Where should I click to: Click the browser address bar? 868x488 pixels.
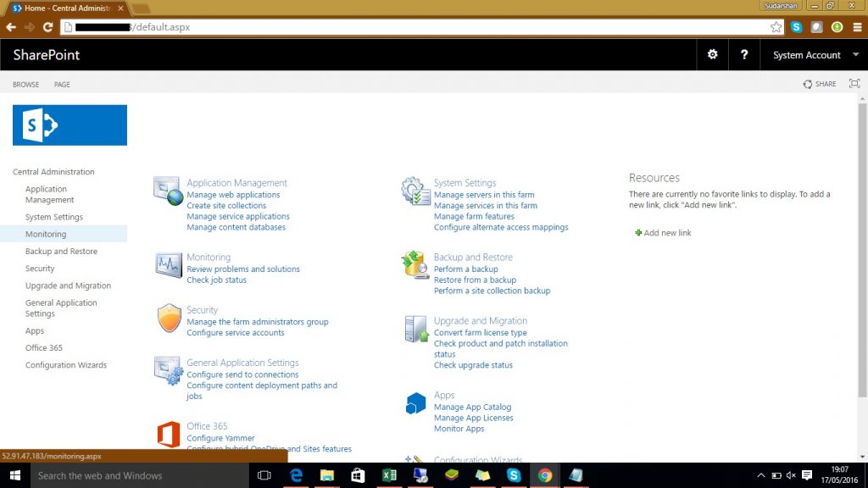(x=424, y=27)
